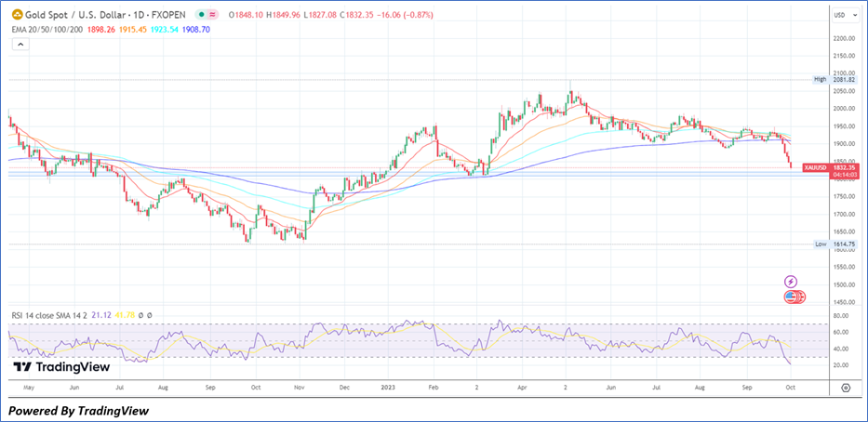Open the US flag economic events icon
This screenshot has width=868, height=422.
(792, 297)
